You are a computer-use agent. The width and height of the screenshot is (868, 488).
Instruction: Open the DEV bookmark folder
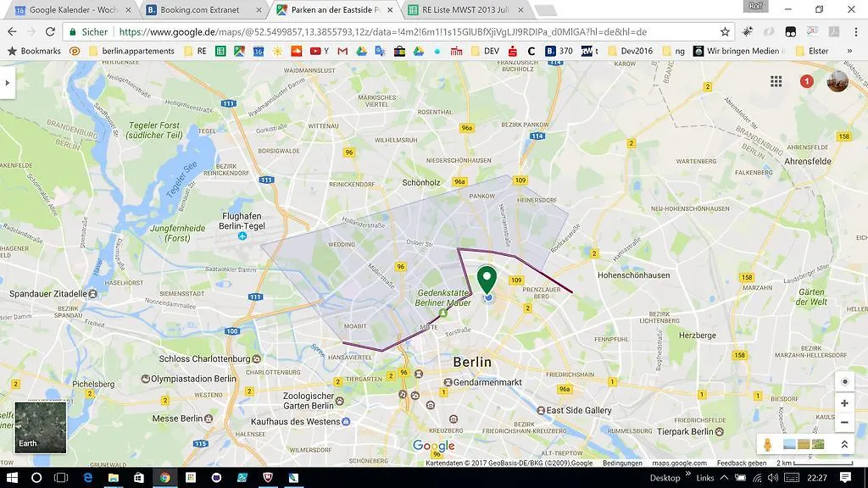485,51
